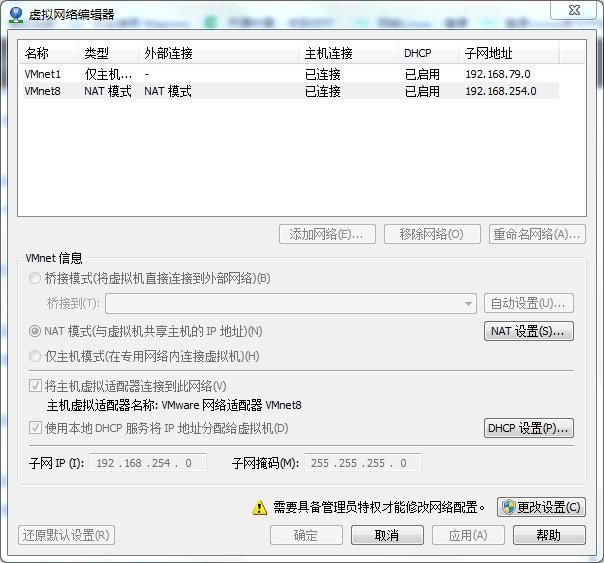Viewport: 604px width, 563px height.
Task: Click 自动设置(U)... button
Action: click(529, 303)
